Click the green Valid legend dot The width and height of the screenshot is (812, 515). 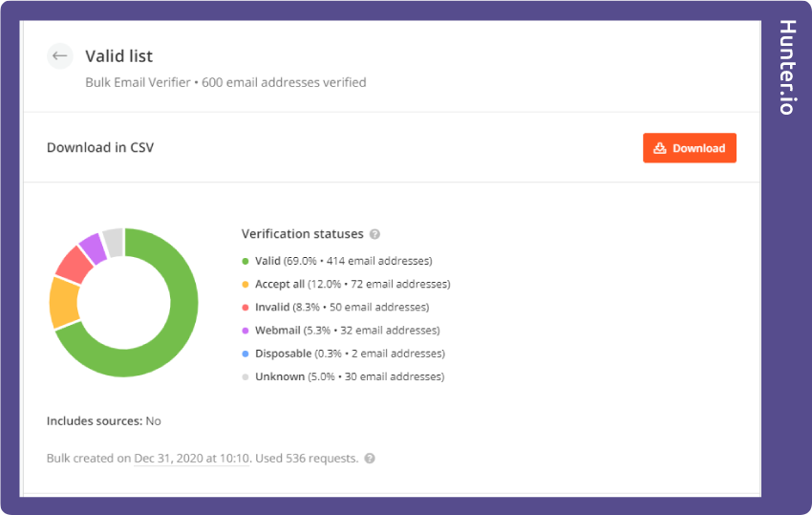(246, 261)
